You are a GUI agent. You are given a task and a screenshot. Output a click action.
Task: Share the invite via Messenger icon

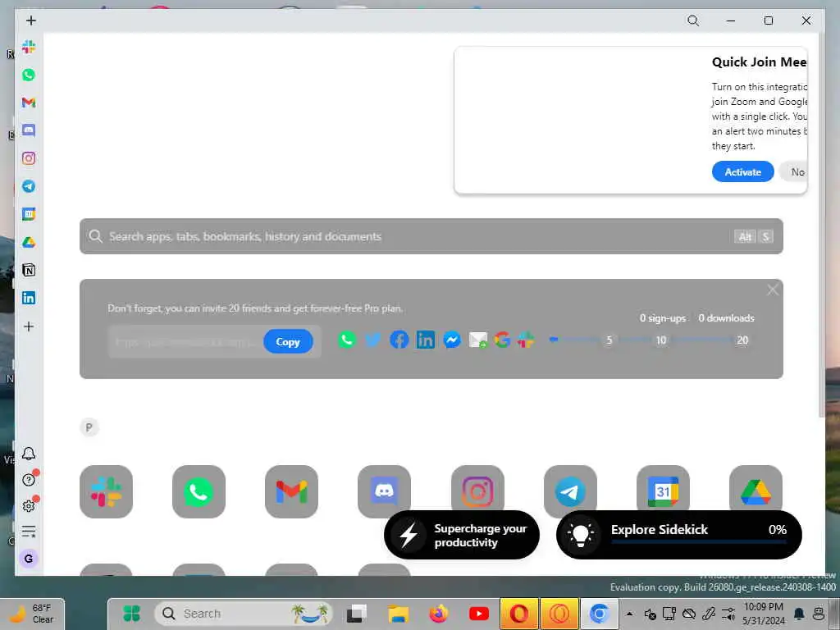pyautogui.click(x=452, y=340)
